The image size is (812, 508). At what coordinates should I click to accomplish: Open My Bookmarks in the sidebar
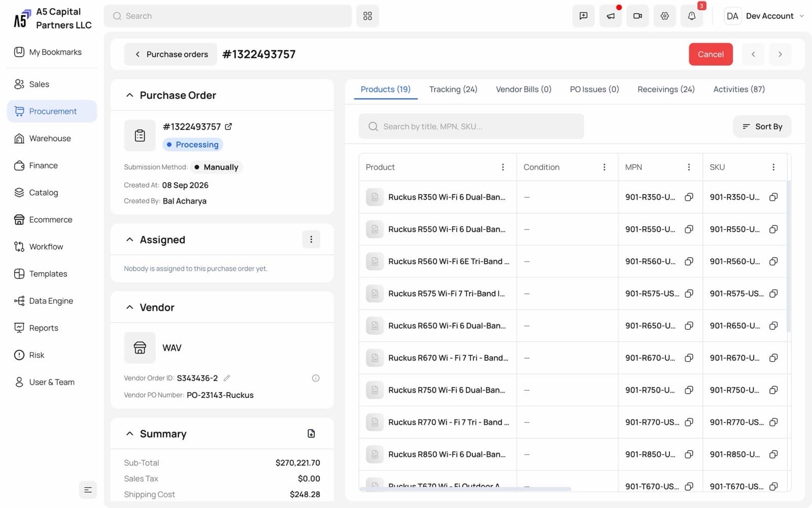pos(52,52)
